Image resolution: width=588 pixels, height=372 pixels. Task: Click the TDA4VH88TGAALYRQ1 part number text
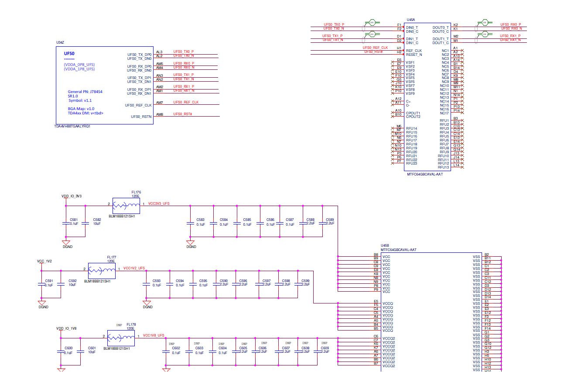pos(73,126)
